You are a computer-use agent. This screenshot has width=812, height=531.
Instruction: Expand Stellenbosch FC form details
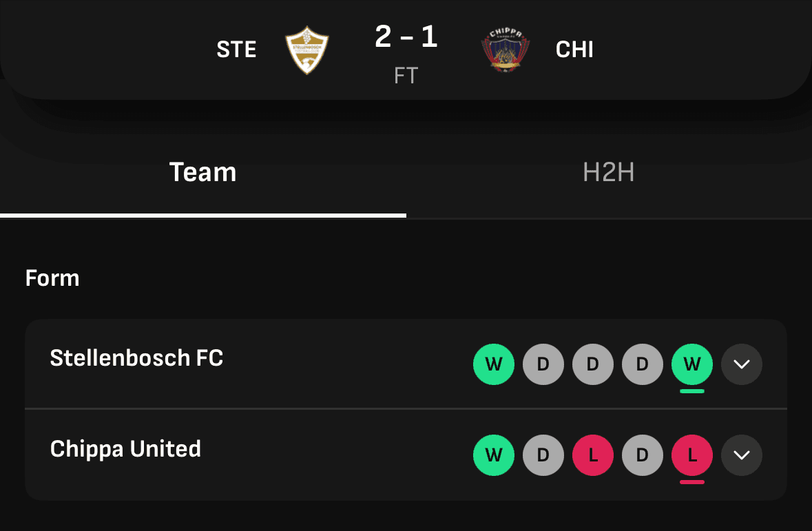742,364
